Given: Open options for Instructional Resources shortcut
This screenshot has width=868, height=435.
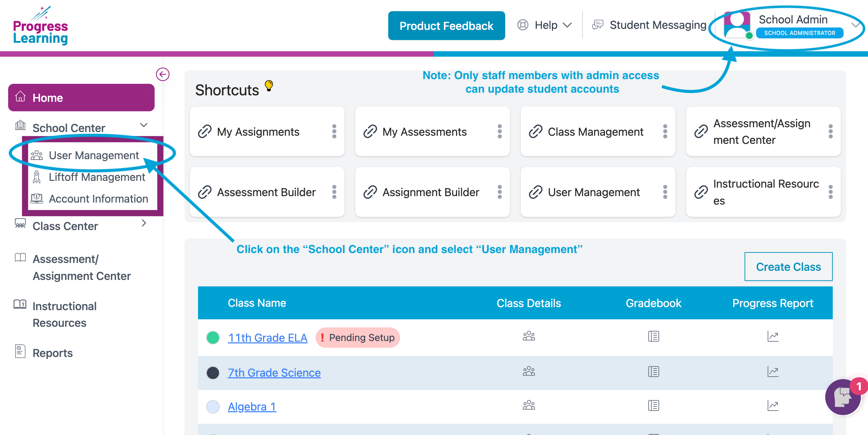Looking at the screenshot, I should 831,192.
